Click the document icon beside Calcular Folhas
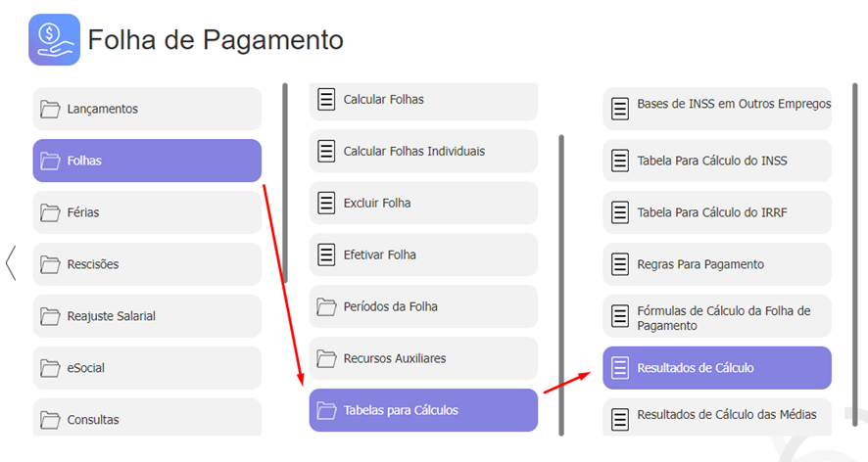Image resolution: width=868 pixels, height=462 pixels. [x=326, y=100]
